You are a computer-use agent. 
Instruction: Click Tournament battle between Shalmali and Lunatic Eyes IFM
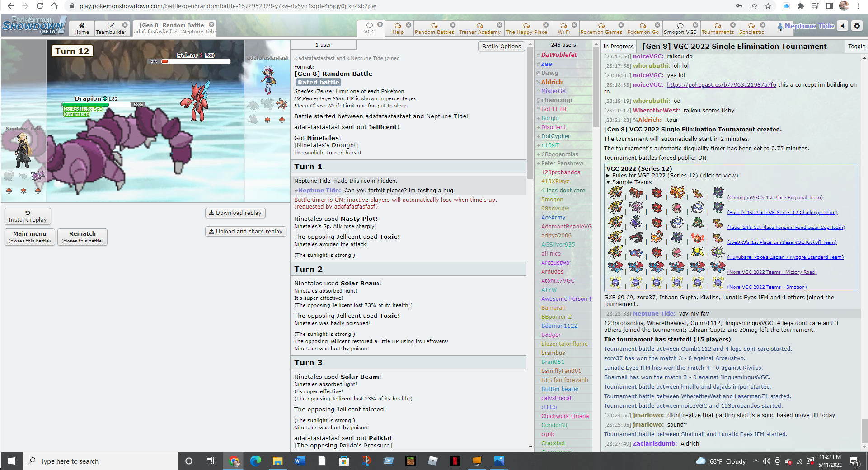695,434
